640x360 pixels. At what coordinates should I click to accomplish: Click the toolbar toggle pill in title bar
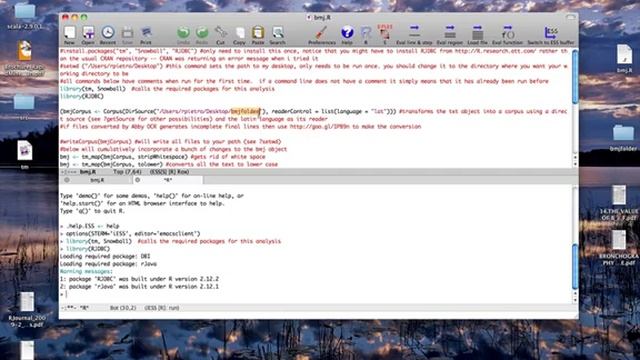pos(571,17)
